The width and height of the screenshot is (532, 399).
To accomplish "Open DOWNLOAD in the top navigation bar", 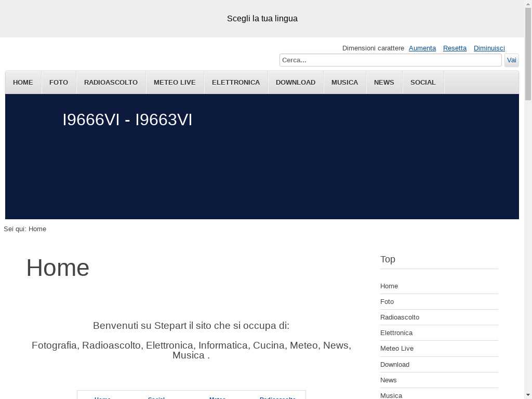I will point(295,82).
